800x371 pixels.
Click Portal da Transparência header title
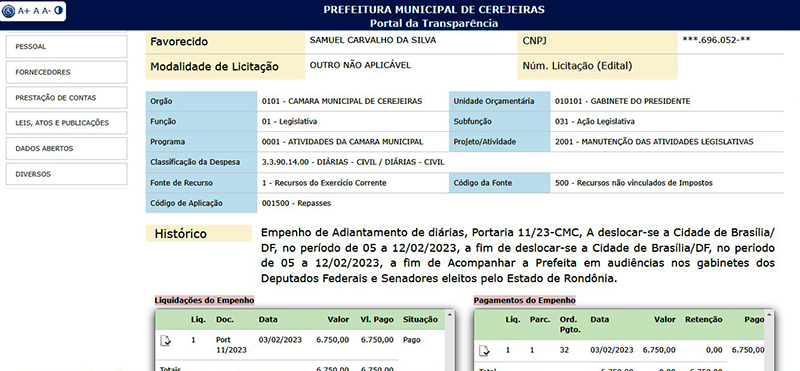pos(434,23)
